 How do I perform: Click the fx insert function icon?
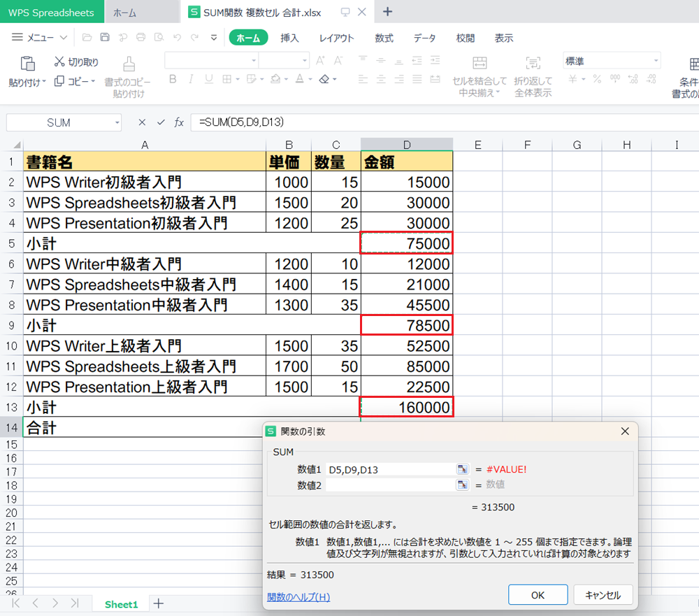point(179,122)
